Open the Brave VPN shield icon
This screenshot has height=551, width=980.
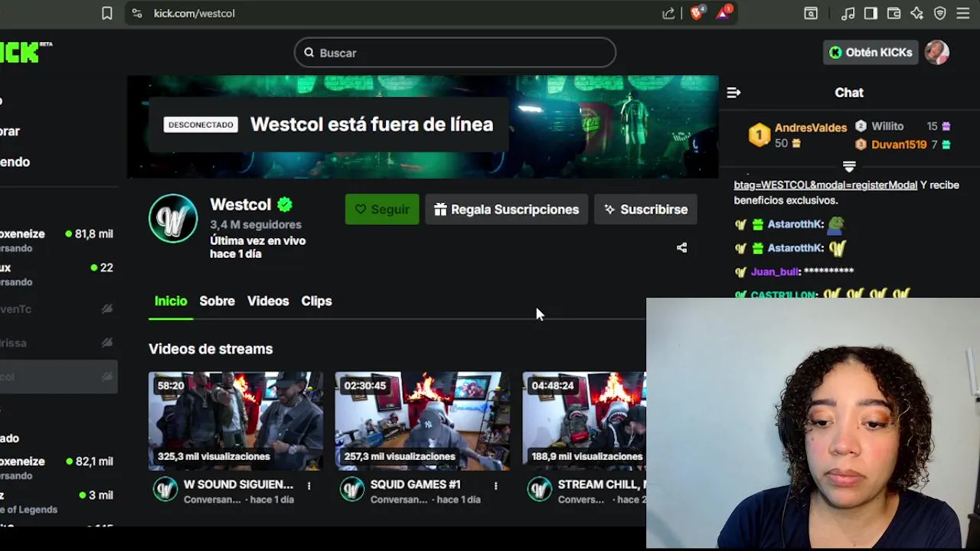pyautogui.click(x=940, y=13)
